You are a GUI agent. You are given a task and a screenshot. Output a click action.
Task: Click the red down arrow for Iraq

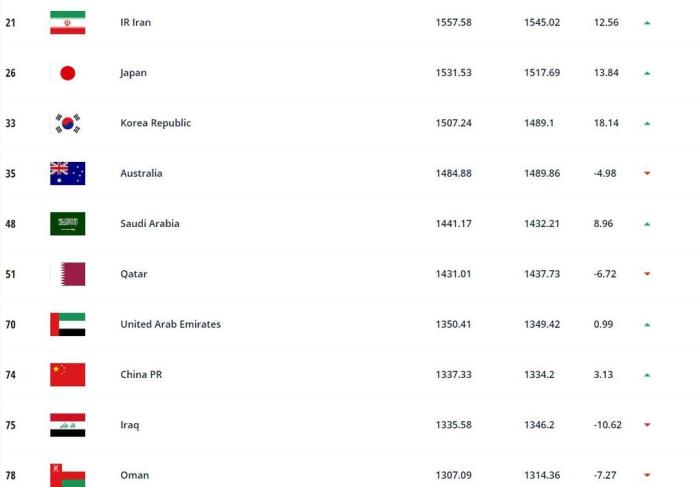pyautogui.click(x=647, y=425)
